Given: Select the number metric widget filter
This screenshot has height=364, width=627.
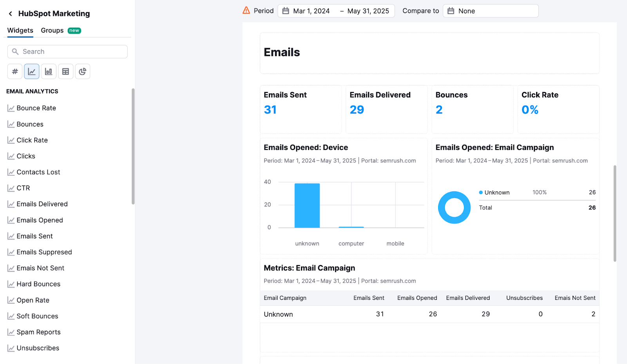Looking at the screenshot, I should pos(14,71).
